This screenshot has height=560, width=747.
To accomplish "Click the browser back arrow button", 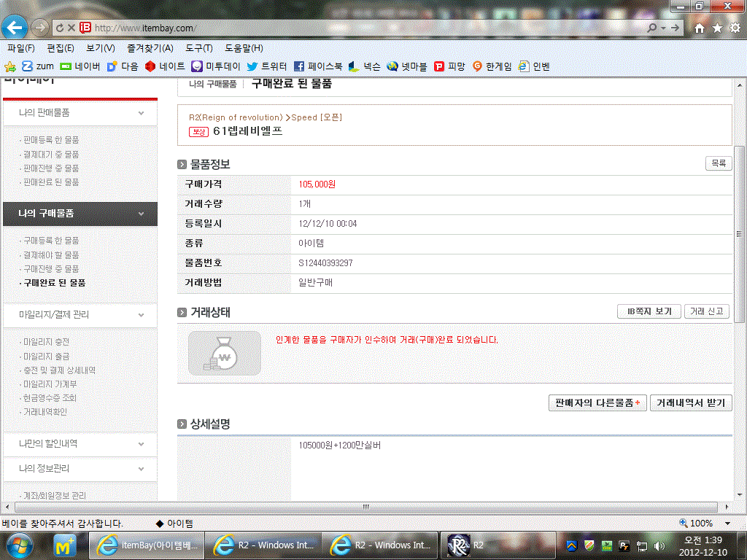I will pos(15,28).
